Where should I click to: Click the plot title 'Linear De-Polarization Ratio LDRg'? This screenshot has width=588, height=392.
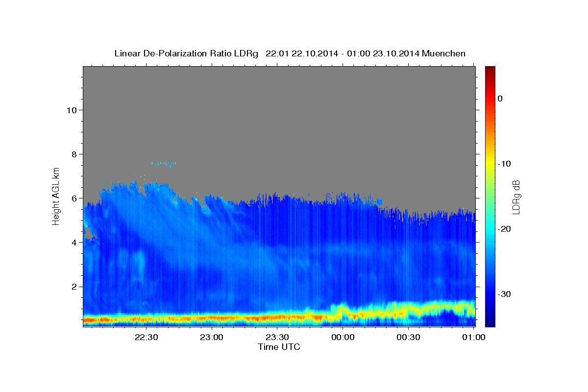point(186,53)
